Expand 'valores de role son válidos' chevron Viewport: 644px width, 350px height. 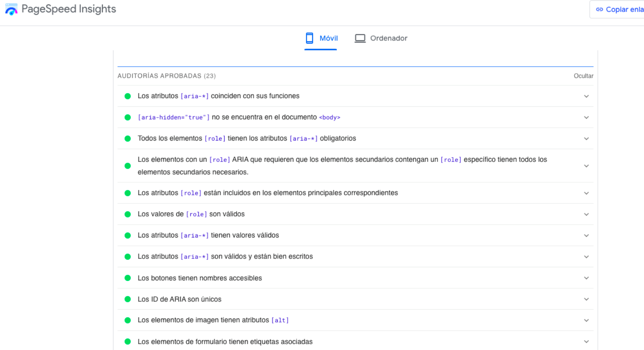(586, 214)
